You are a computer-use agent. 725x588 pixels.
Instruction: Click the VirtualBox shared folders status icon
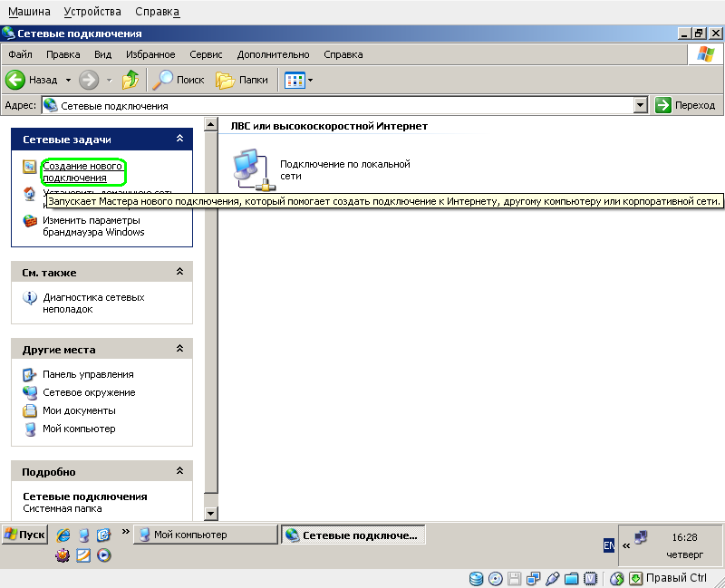click(x=572, y=578)
